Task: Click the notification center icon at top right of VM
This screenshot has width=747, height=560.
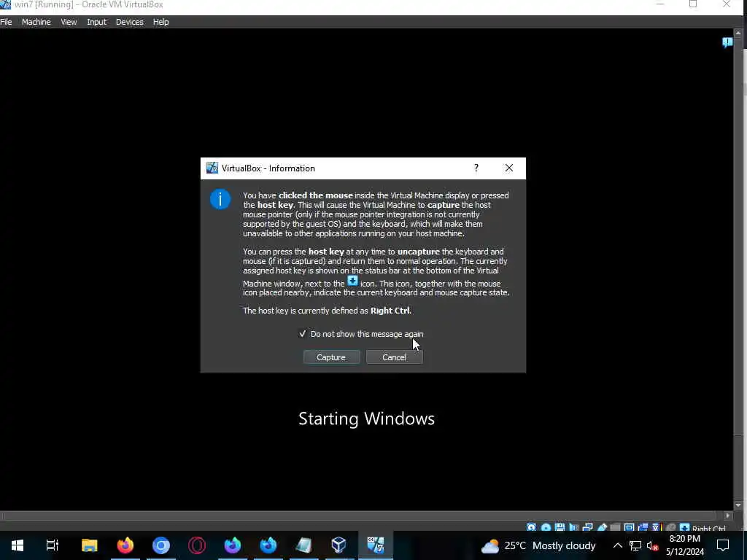Action: point(727,42)
